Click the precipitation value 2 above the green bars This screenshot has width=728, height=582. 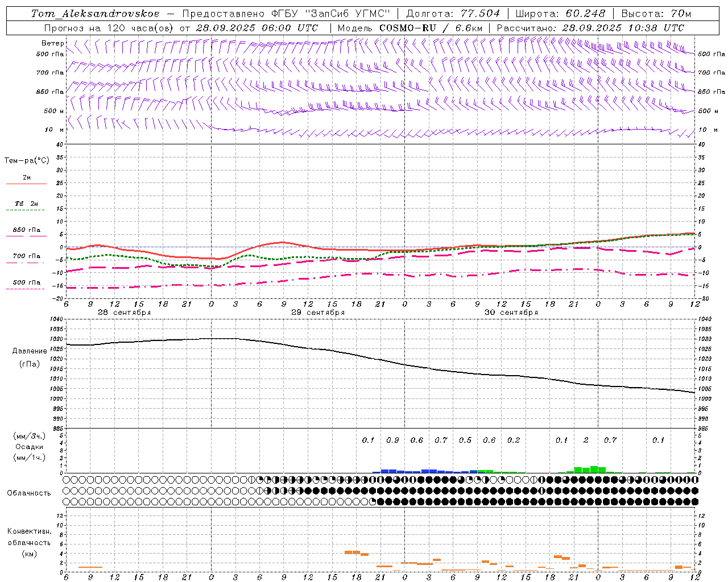586,440
